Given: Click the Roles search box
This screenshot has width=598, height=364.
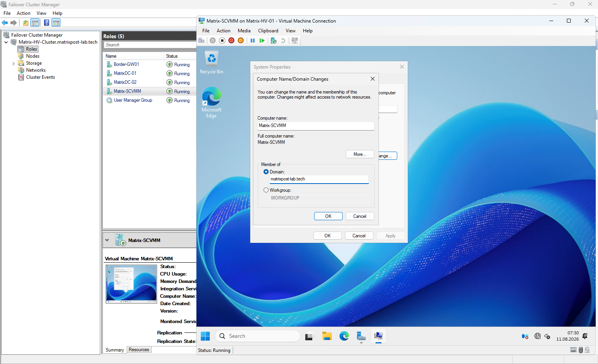Looking at the screenshot, I should click(150, 45).
